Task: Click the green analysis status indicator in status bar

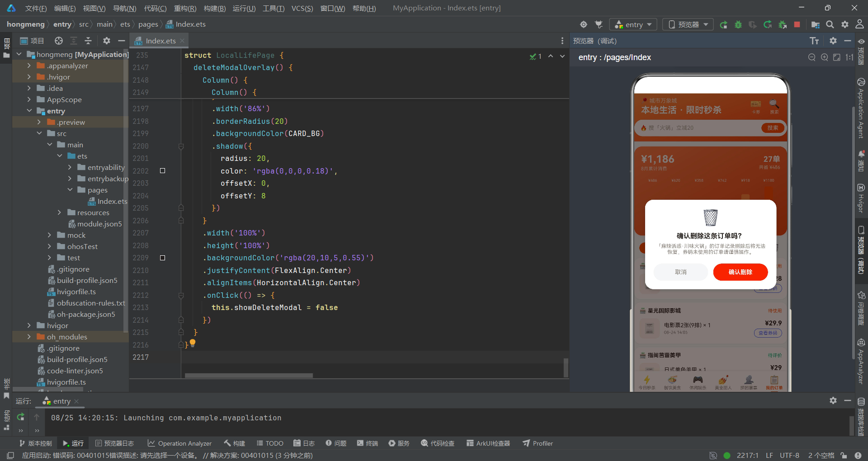Action: click(727, 456)
